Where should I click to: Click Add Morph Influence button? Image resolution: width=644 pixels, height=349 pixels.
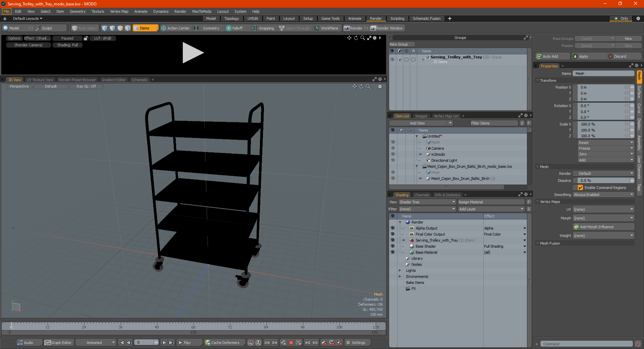pos(603,227)
